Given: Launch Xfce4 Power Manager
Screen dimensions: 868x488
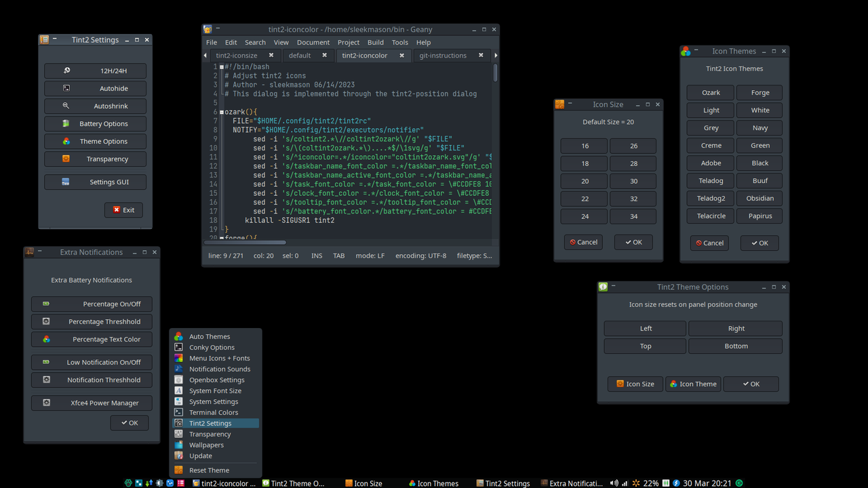Looking at the screenshot, I should [x=92, y=403].
